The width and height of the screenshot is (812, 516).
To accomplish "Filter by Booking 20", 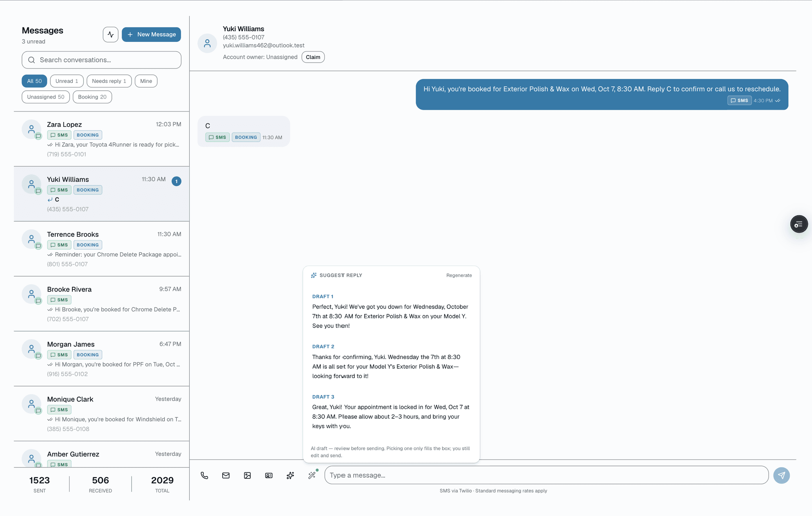I will coord(92,97).
